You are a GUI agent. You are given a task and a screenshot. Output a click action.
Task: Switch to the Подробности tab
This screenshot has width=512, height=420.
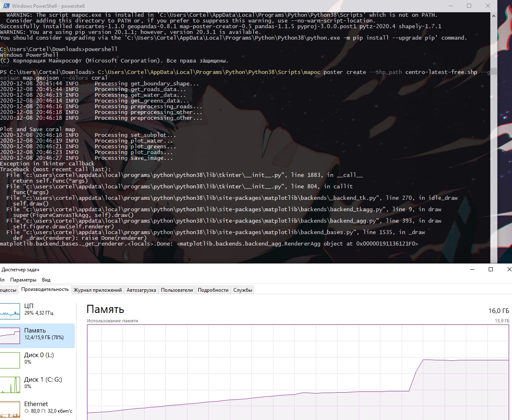click(x=213, y=290)
